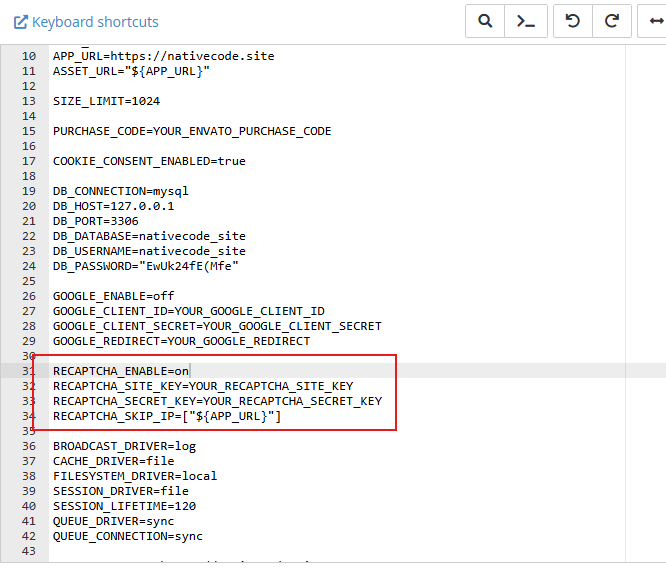Click the PURCHASE_CODE line text
The height and width of the screenshot is (582, 666).
point(191,131)
